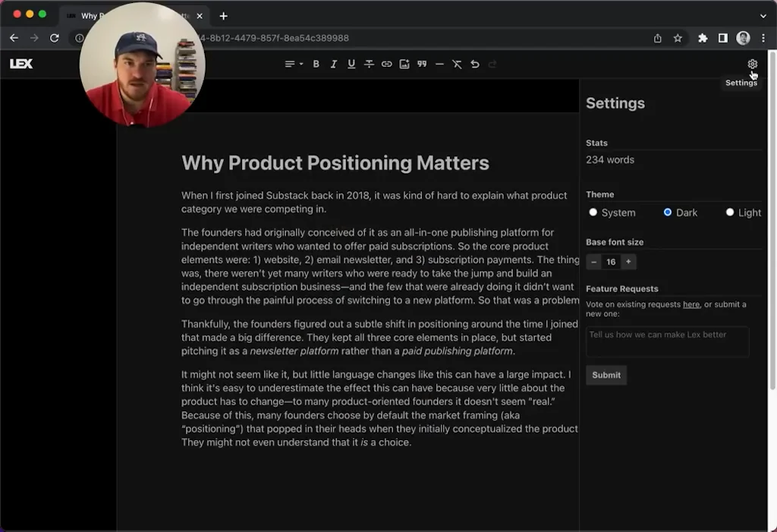Go forward in browser history

click(34, 38)
